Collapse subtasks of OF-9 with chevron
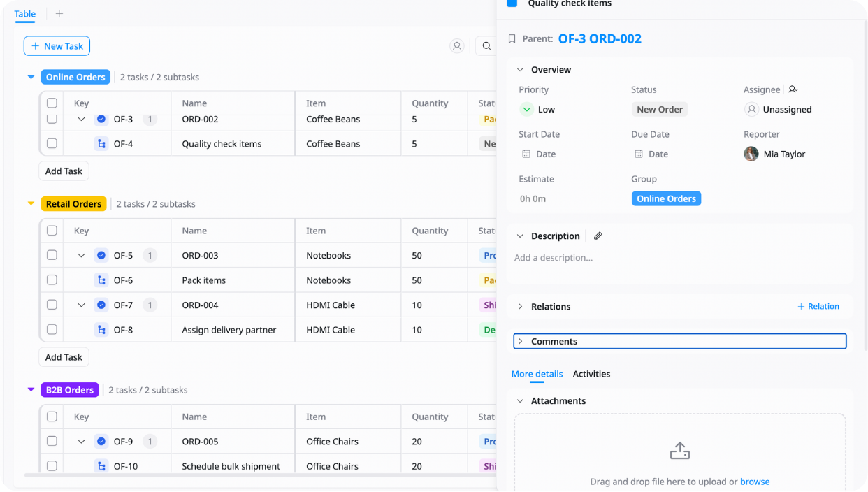 coord(81,442)
